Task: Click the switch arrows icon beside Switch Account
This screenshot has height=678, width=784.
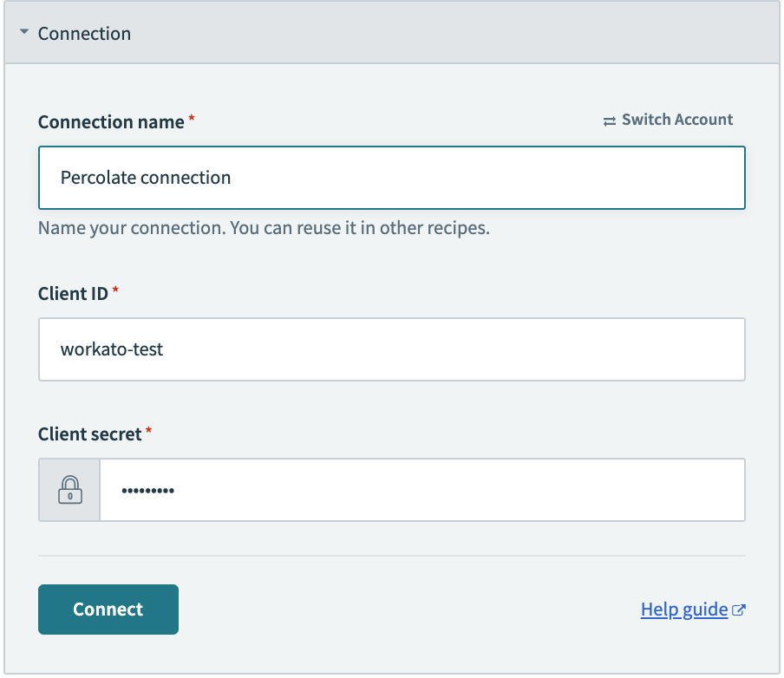Action: [x=608, y=120]
